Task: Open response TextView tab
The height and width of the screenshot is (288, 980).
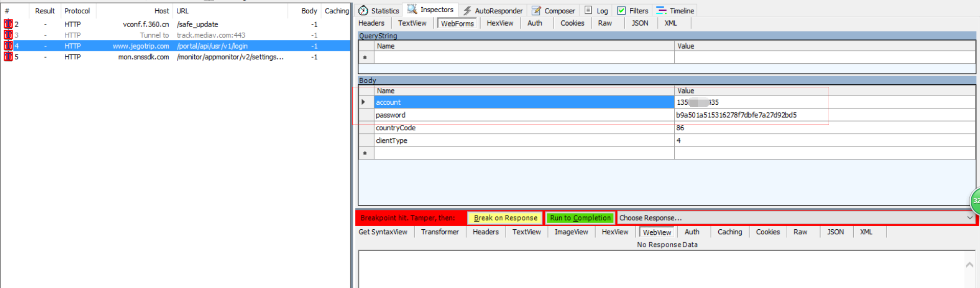Action: coord(527,232)
